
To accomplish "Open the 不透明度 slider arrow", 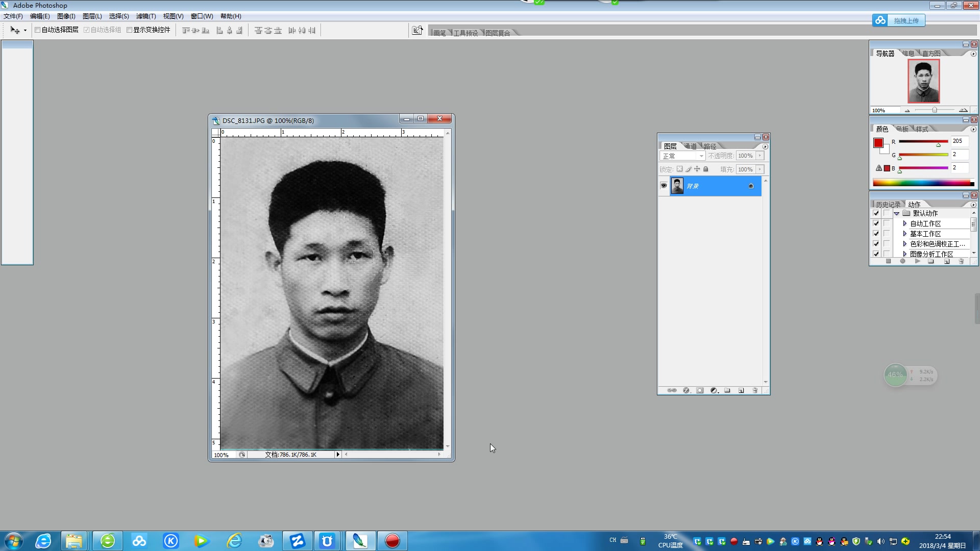I will click(760, 156).
